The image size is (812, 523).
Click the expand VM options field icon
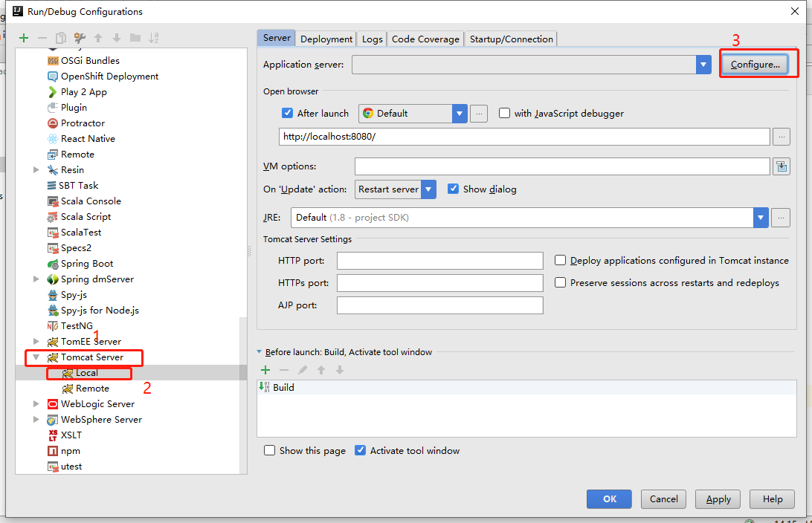tap(781, 166)
